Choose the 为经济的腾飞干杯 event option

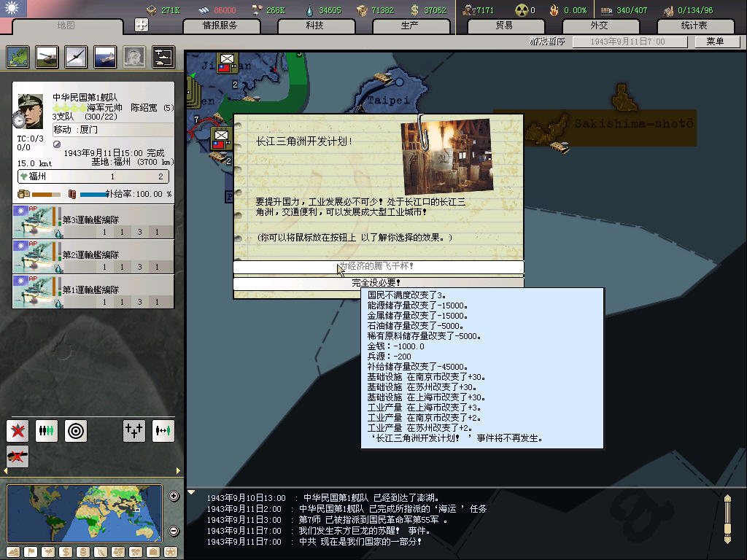(x=379, y=267)
